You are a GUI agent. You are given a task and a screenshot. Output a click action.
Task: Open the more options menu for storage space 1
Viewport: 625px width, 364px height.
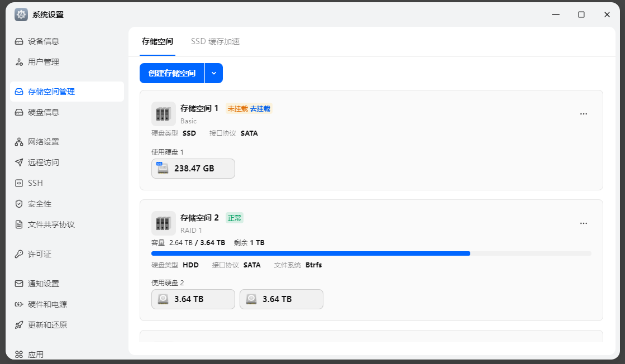[584, 114]
